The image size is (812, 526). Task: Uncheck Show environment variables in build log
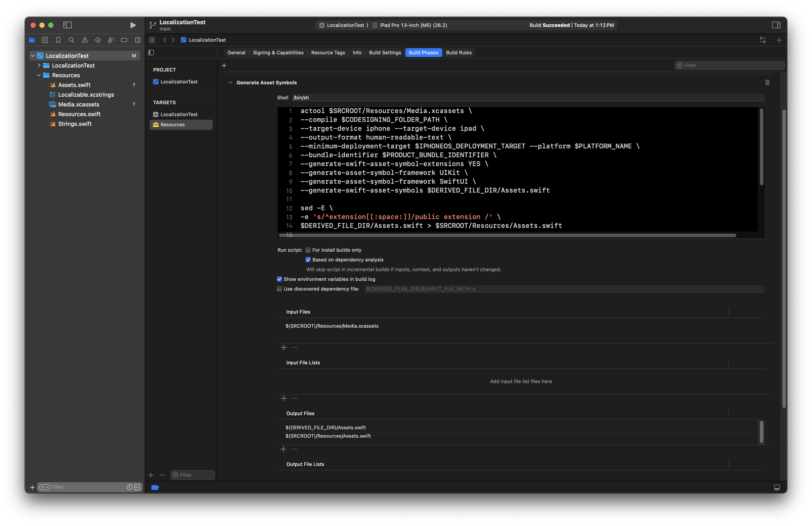279,279
